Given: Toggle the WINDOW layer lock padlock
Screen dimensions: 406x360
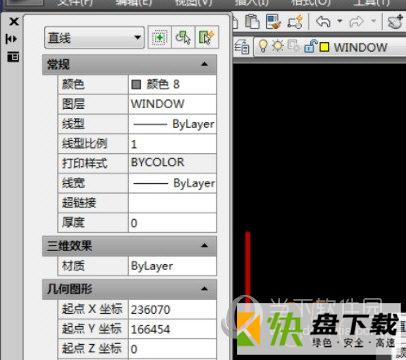Looking at the screenshot, I should click(310, 46).
